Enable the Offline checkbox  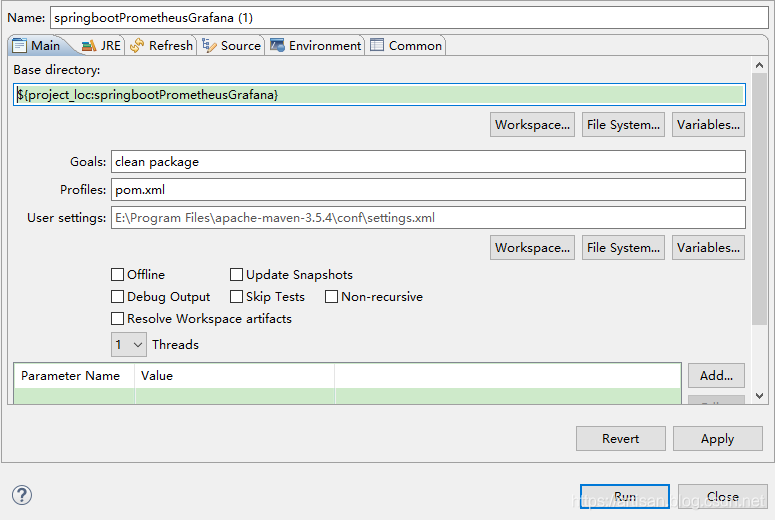(118, 275)
